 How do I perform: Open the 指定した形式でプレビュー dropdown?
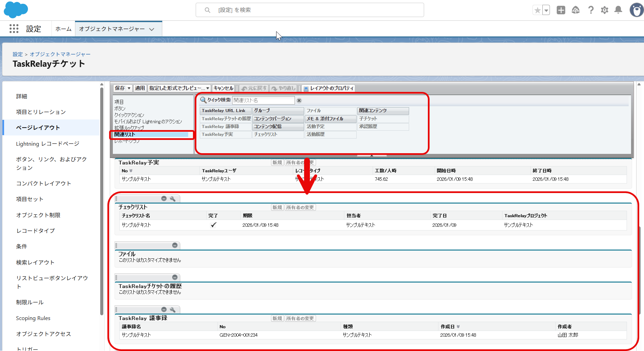(179, 88)
